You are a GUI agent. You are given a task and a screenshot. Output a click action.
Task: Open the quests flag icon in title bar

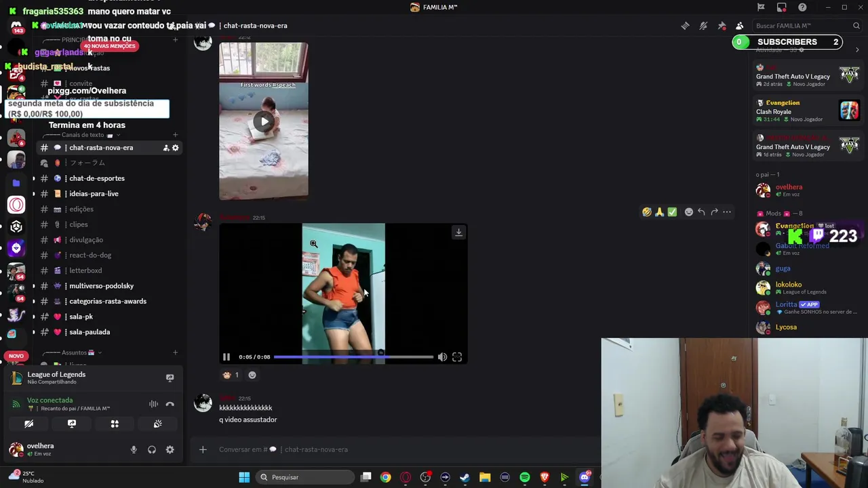coord(761,7)
